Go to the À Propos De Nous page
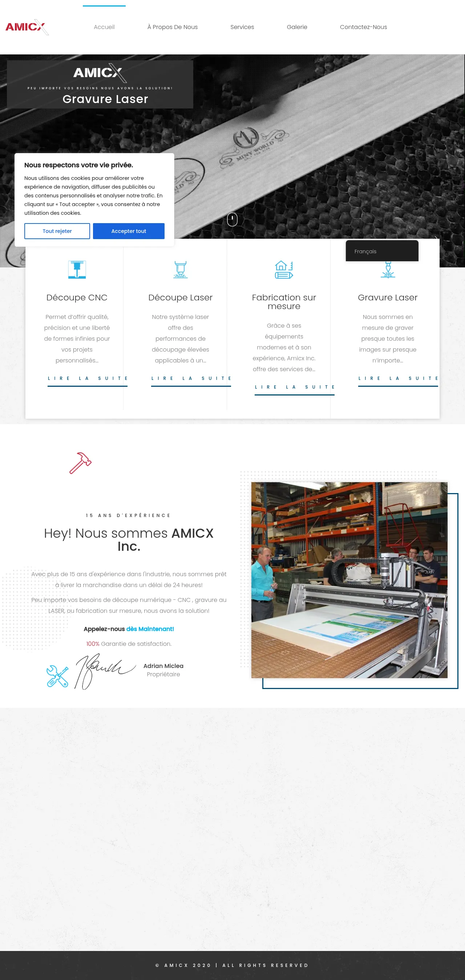465x980 pixels. [172, 27]
